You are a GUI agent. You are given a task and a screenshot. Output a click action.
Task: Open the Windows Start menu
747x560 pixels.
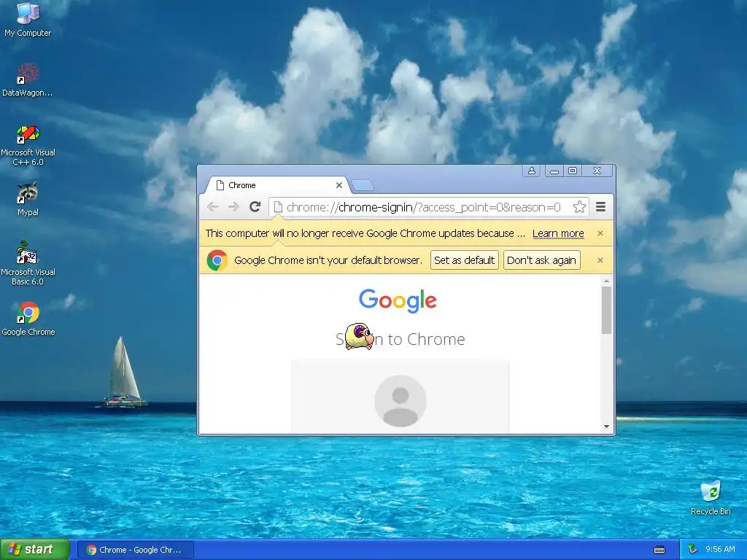coord(35,550)
